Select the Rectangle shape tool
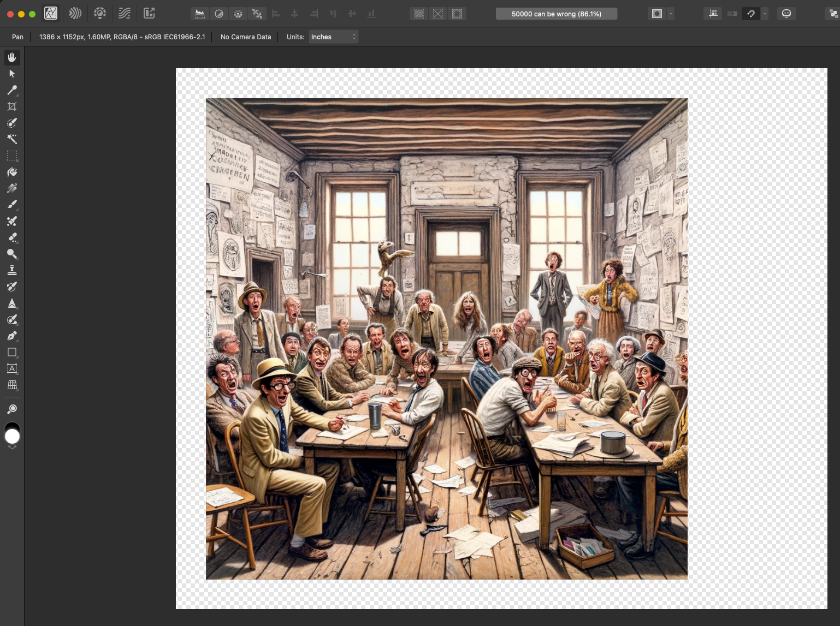This screenshot has height=626, width=840. coord(12,352)
